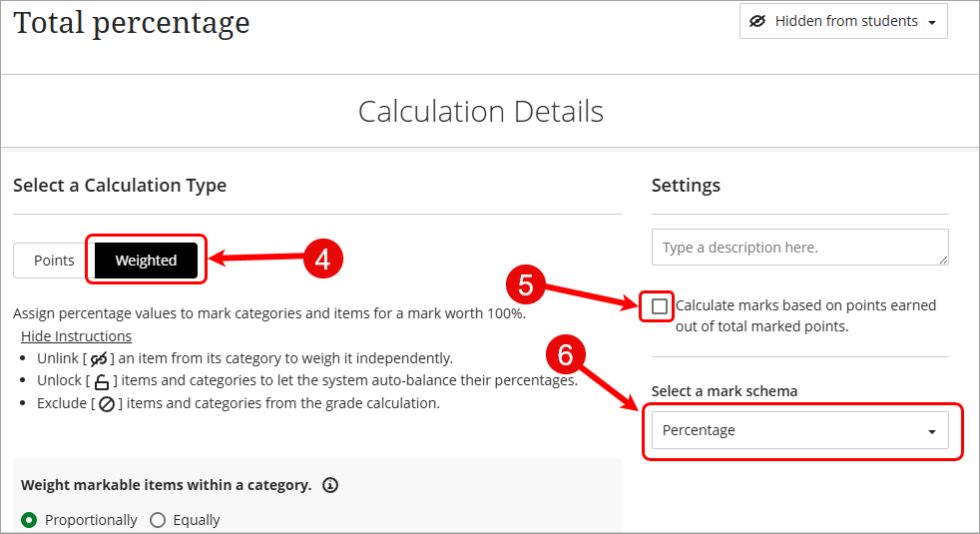980x534 pixels.
Task: Click red step marker number 5
Action: tap(526, 285)
